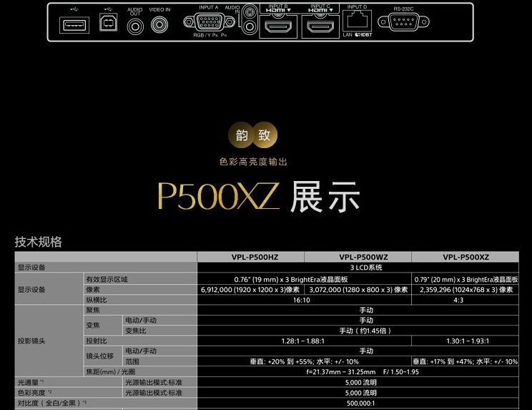Image resolution: width=532 pixels, height=410 pixels.
Task: Select the VPL-P500XZ column header
Action: [x=465, y=257]
